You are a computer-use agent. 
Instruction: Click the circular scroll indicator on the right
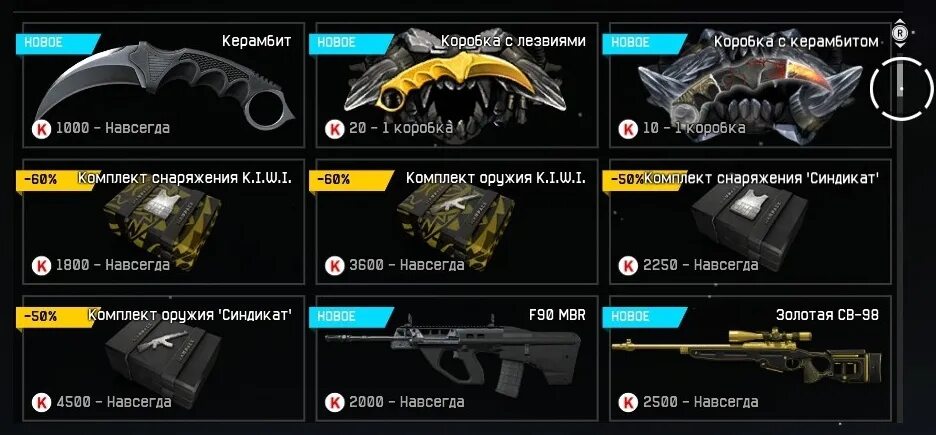[x=901, y=89]
